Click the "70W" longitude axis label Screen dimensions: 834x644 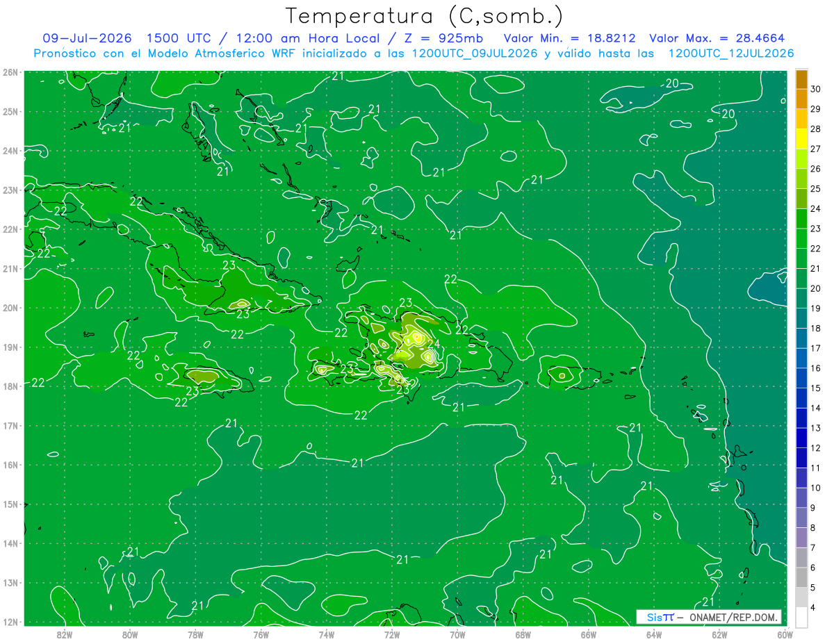coord(457,634)
